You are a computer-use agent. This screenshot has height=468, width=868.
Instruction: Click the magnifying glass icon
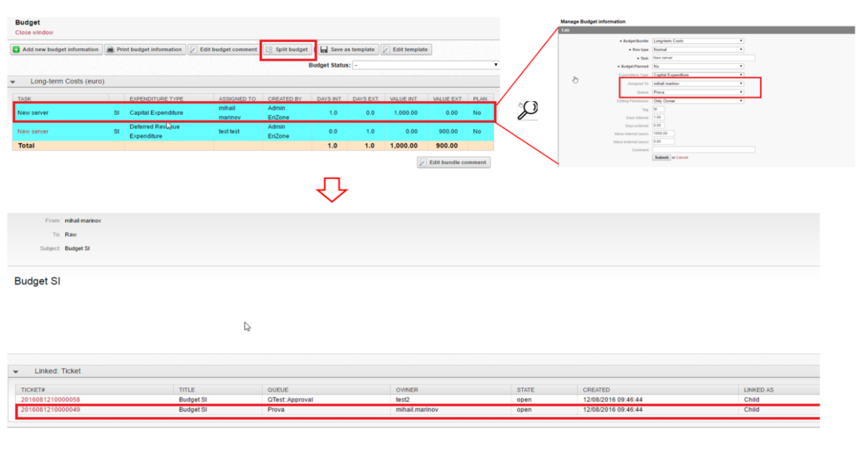click(527, 110)
